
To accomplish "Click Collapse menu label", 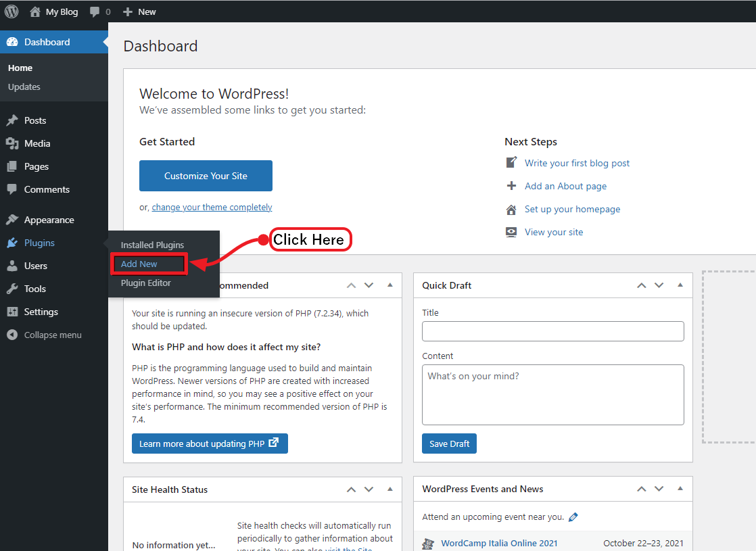I will [x=53, y=335].
